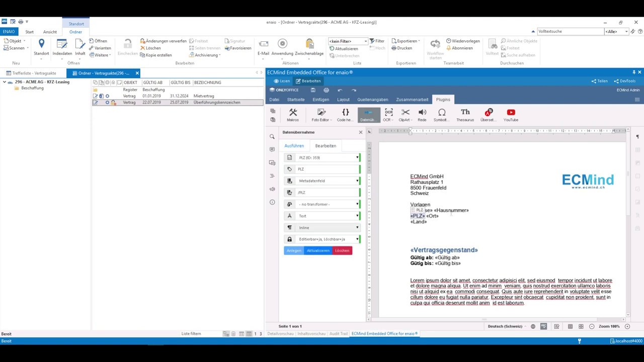Click E-Mail action in ribbon
The image size is (644, 362).
click(263, 47)
